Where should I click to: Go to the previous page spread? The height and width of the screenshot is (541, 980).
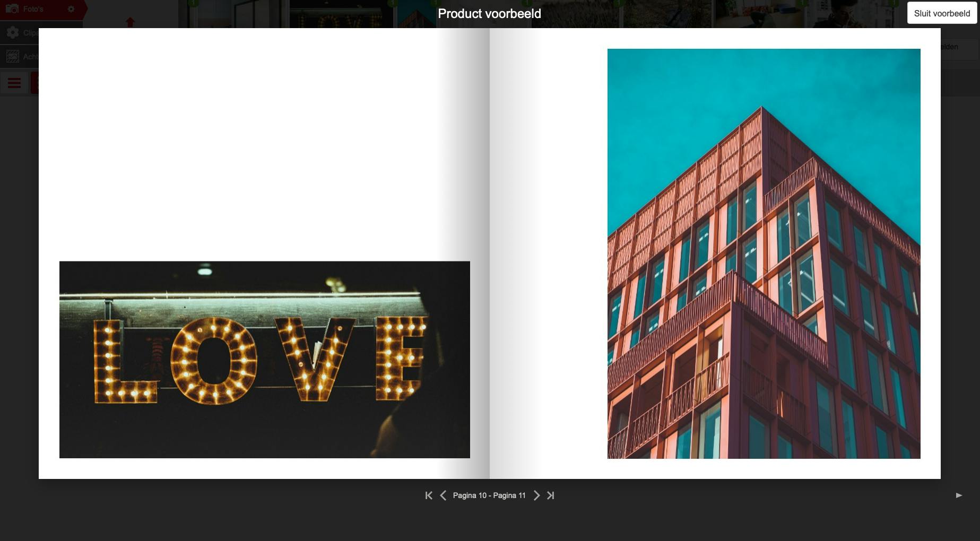point(443,495)
